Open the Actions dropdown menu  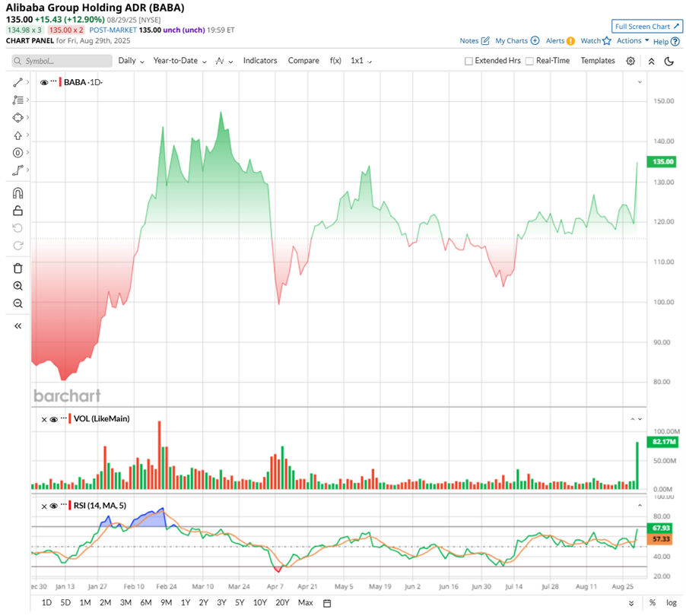pyautogui.click(x=633, y=41)
